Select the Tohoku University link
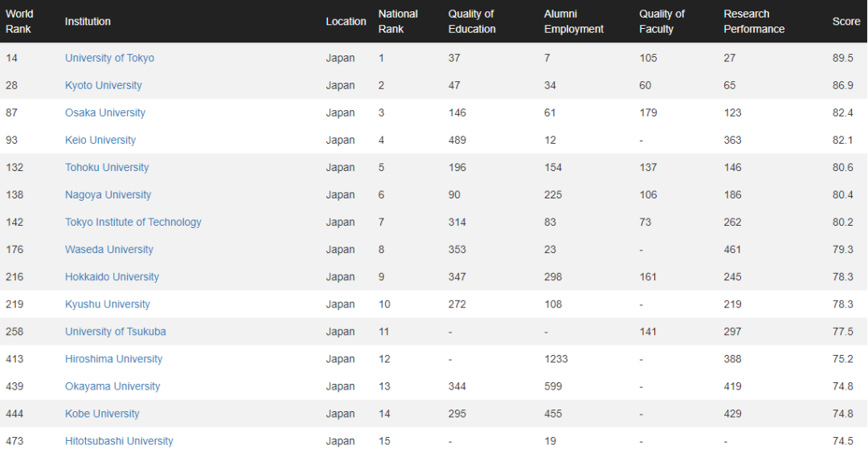The width and height of the screenshot is (868, 453). [x=107, y=167]
